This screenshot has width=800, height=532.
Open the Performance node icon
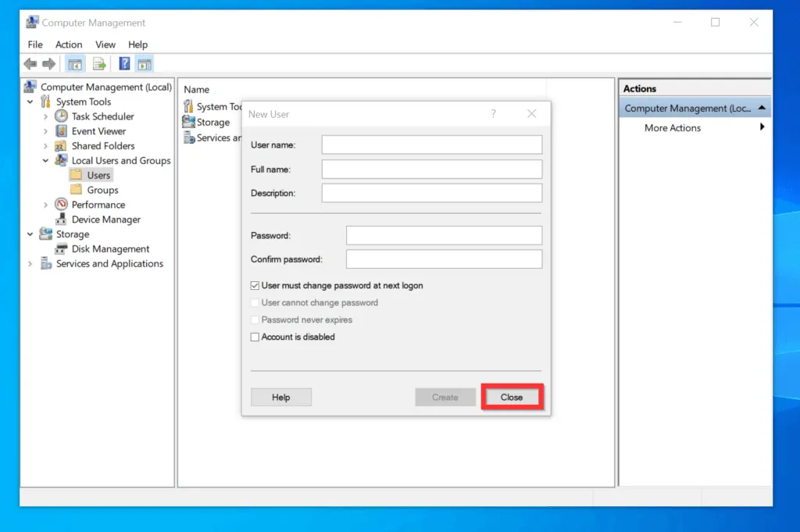pyautogui.click(x=61, y=205)
